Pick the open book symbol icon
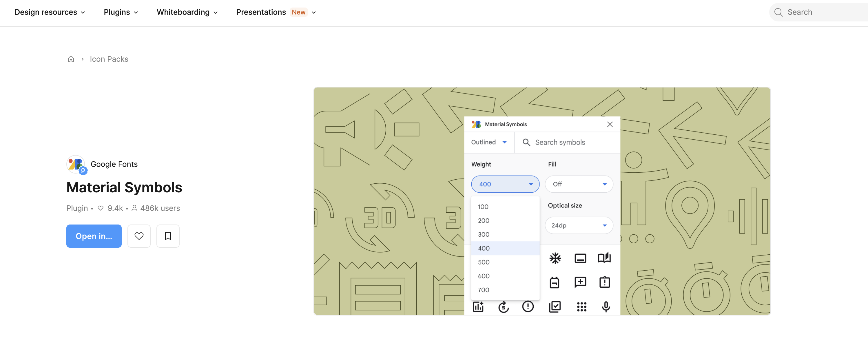 click(604, 258)
